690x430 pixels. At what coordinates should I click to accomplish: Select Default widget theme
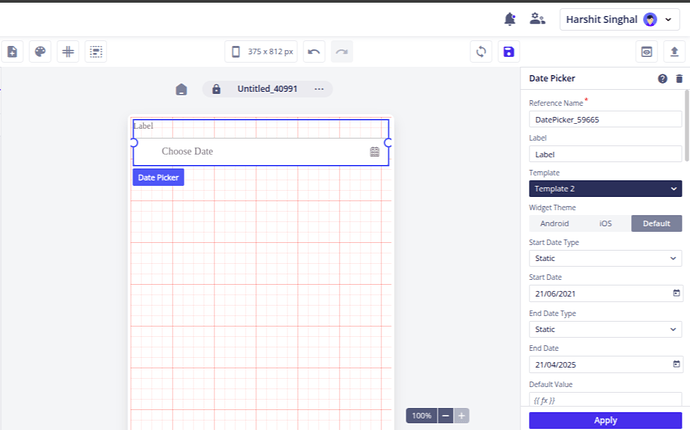(656, 224)
